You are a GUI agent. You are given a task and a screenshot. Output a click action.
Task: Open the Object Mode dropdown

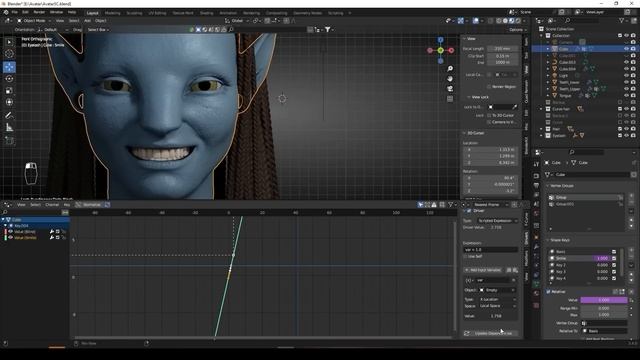34,20
